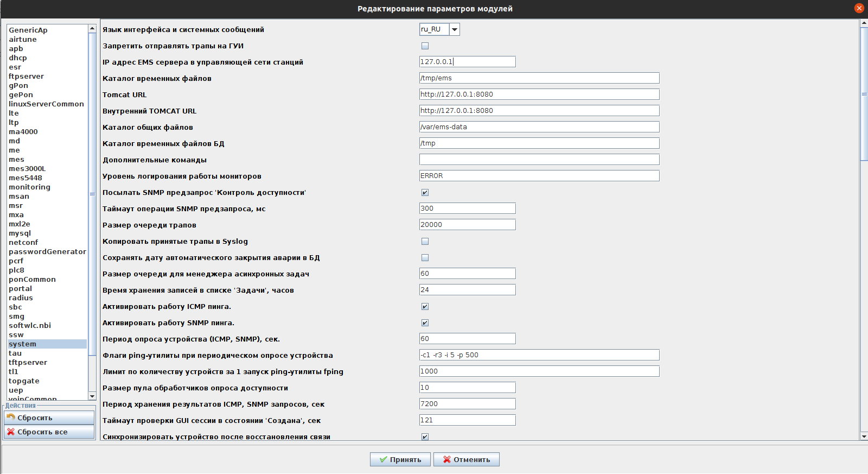The height and width of the screenshot is (474, 868).
Task: Open the interface language ru_RU dropdown
Action: [x=455, y=29]
